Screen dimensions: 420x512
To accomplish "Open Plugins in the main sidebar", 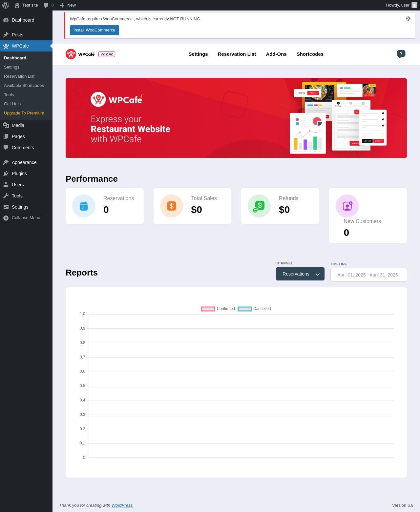I will (x=26, y=174).
